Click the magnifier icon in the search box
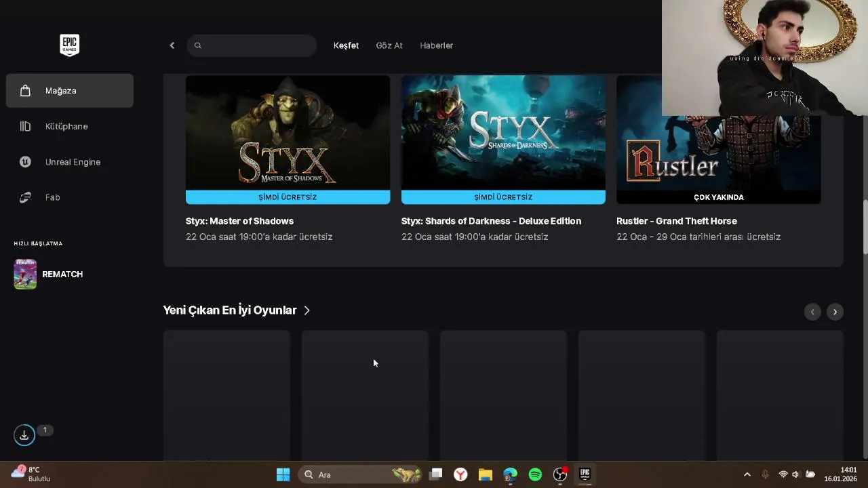The image size is (868, 488). [x=198, y=45]
